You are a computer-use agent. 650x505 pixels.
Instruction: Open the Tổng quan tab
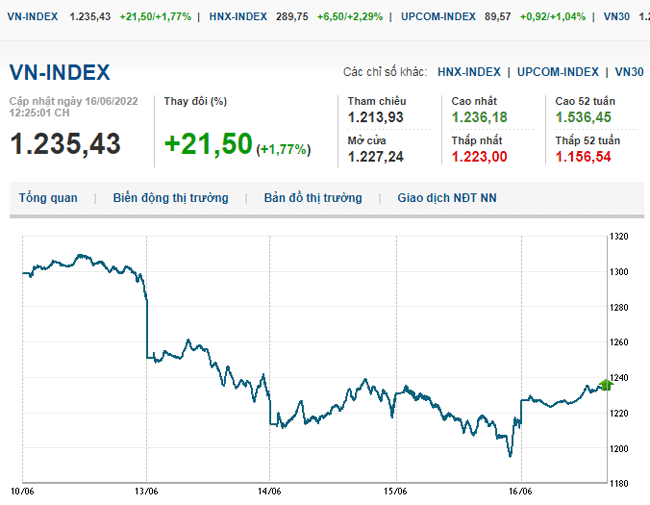(x=48, y=198)
